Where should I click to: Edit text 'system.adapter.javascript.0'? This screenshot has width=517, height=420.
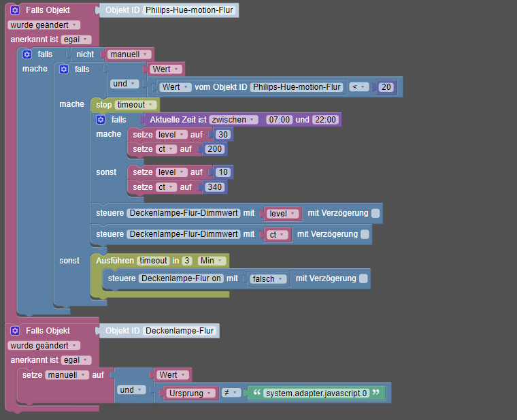pos(316,393)
